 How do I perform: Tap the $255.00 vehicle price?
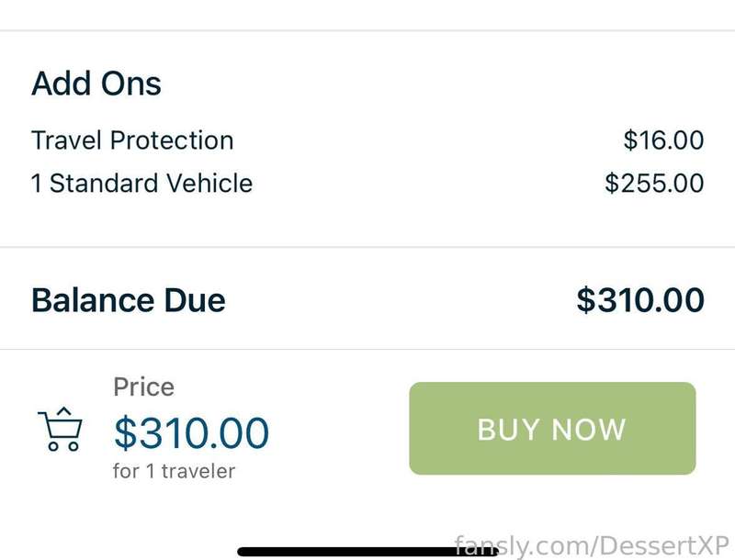pyautogui.click(x=654, y=183)
